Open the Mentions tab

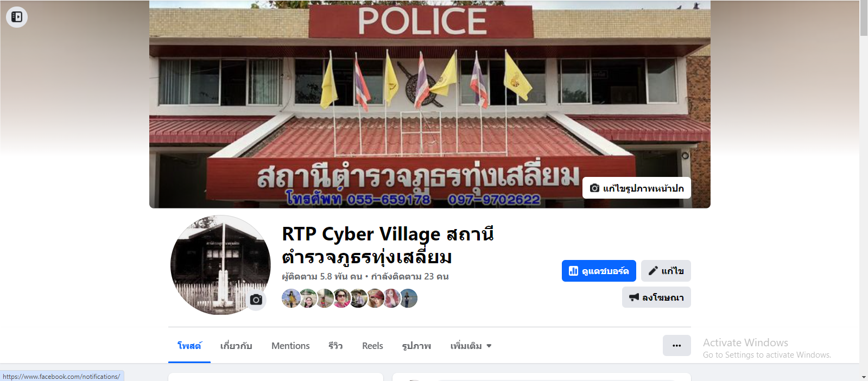(x=290, y=346)
